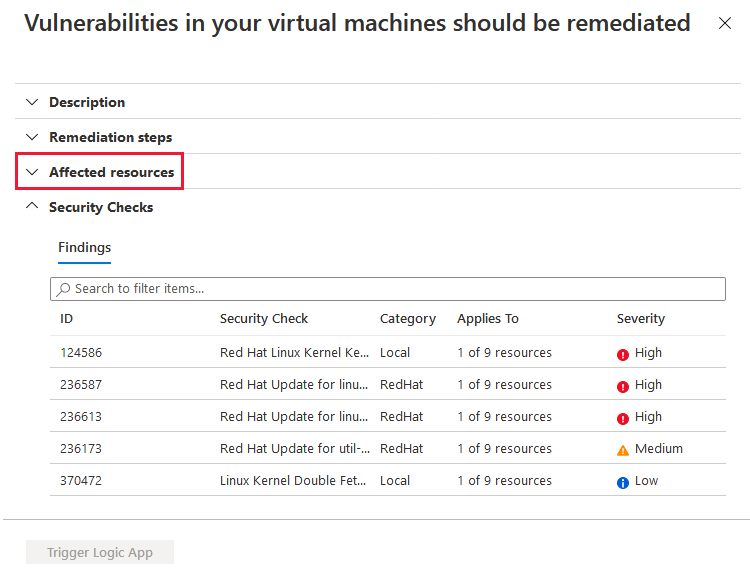Expand the Remediation steps section

[110, 137]
